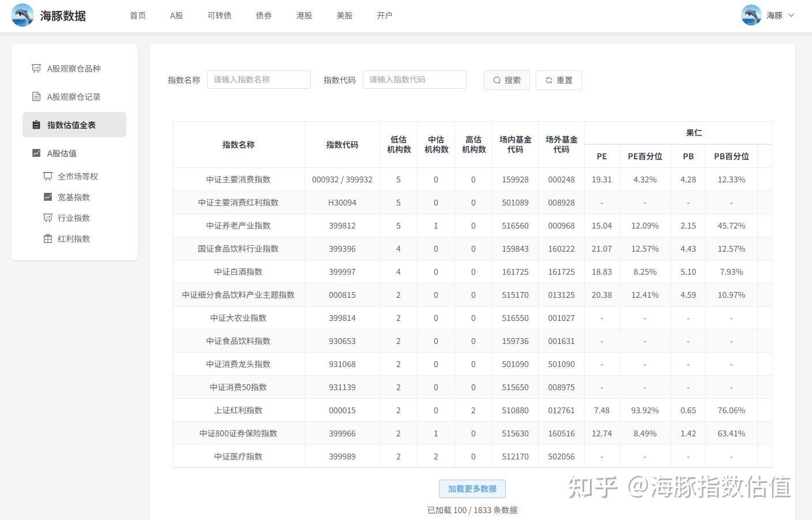Screen dimensions: 812x520
Task: Select the 红利指数 gift icon
Action: click(47, 238)
